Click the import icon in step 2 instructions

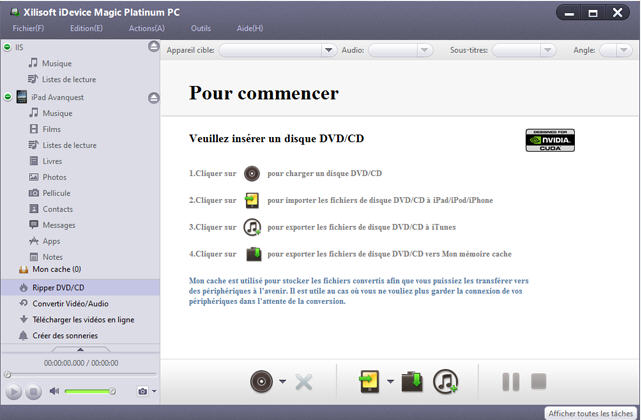point(252,200)
